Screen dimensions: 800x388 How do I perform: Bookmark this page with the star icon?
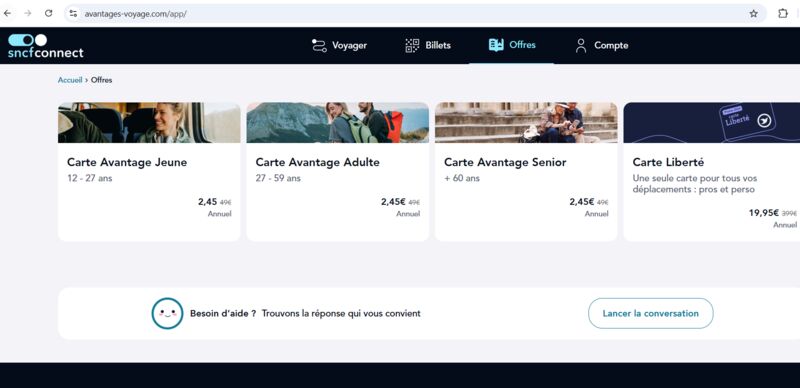click(754, 14)
